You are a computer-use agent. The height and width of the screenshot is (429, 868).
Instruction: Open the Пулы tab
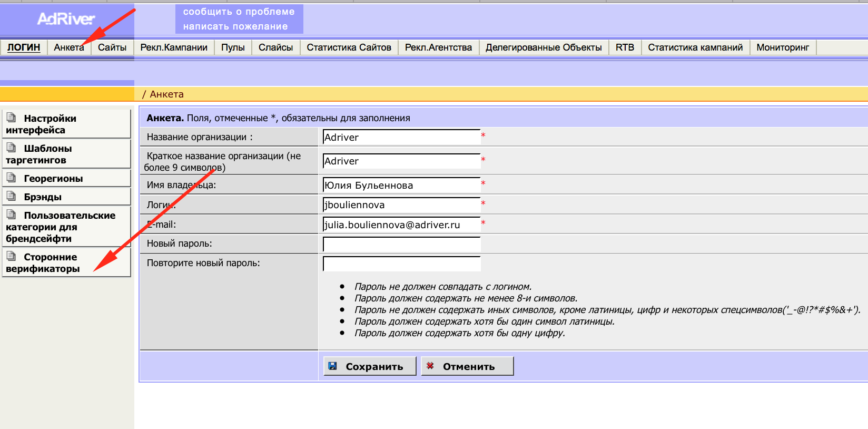pyautogui.click(x=233, y=47)
